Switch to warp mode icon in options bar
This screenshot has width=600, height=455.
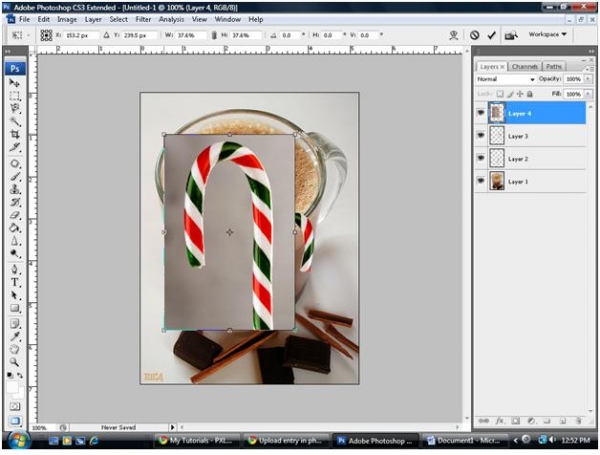[454, 35]
